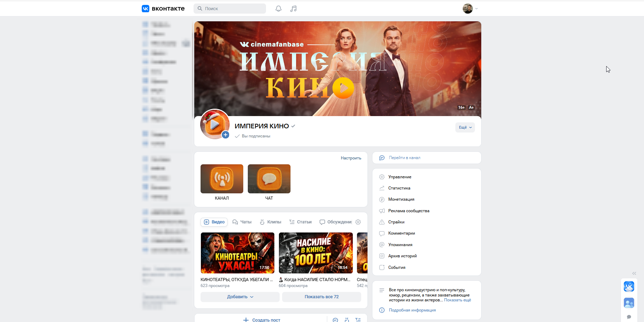
Task: Open the Вы подписаны subscription menu
Action: pyautogui.click(x=252, y=136)
